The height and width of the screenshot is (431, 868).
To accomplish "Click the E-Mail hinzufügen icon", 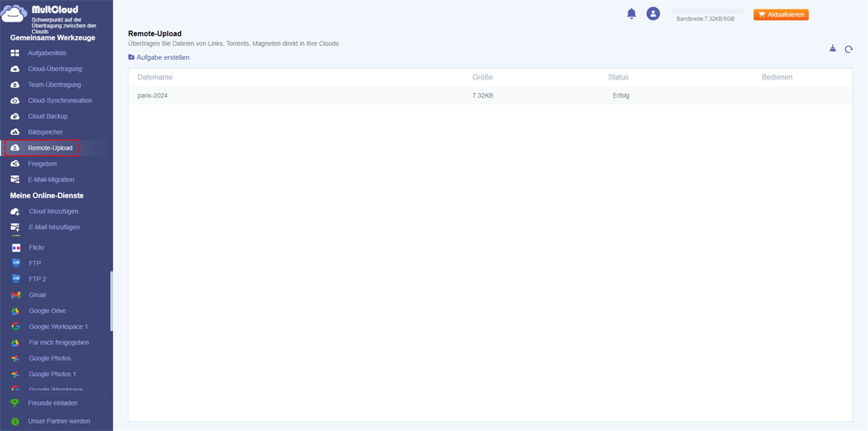I will click(x=15, y=227).
